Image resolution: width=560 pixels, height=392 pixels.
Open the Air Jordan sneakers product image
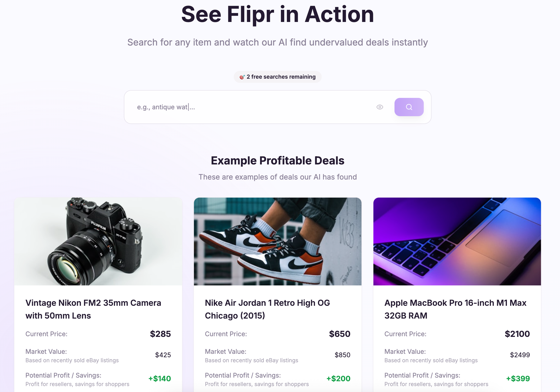pos(277,241)
